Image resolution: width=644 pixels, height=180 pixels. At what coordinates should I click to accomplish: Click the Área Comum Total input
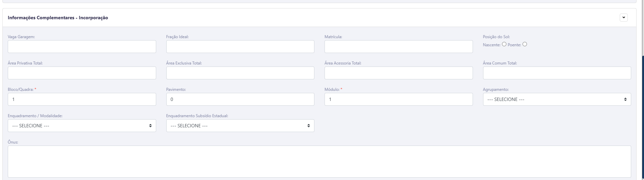pos(557,73)
